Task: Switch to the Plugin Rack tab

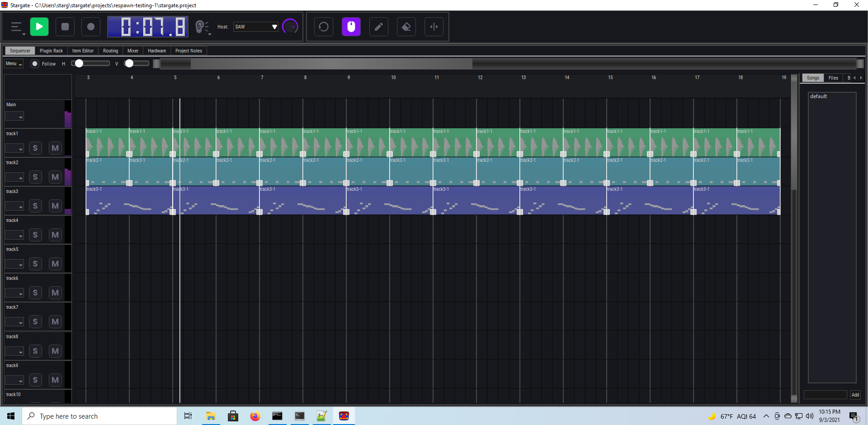Action: click(51, 51)
